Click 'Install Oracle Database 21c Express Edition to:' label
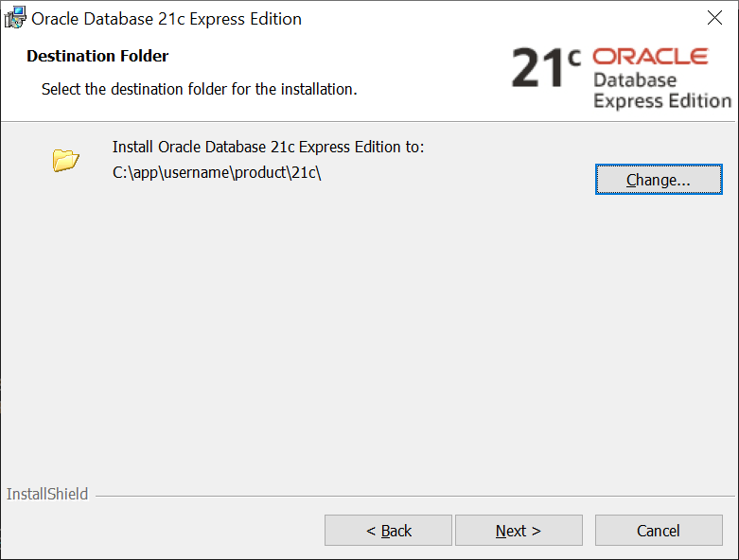 tap(268, 147)
